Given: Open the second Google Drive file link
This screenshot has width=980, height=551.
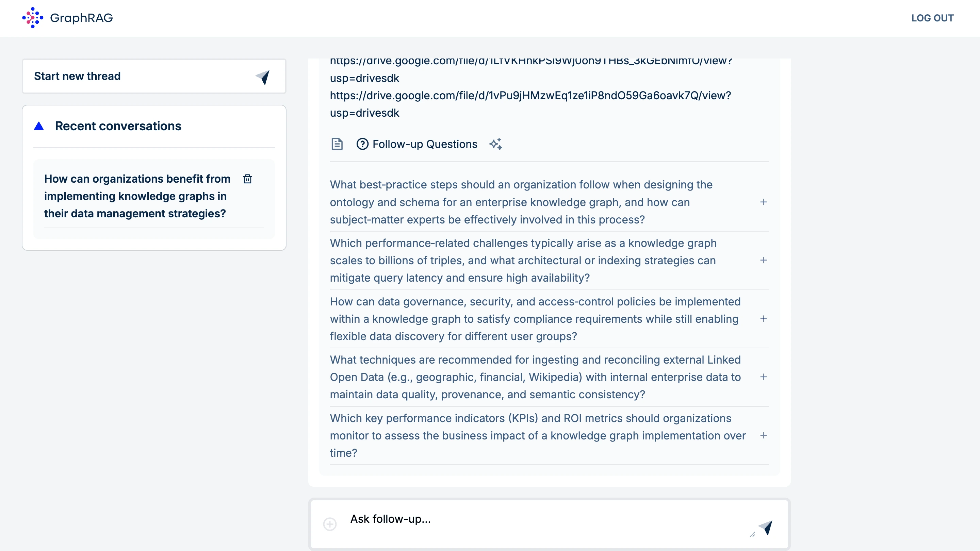Looking at the screenshot, I should (530, 96).
